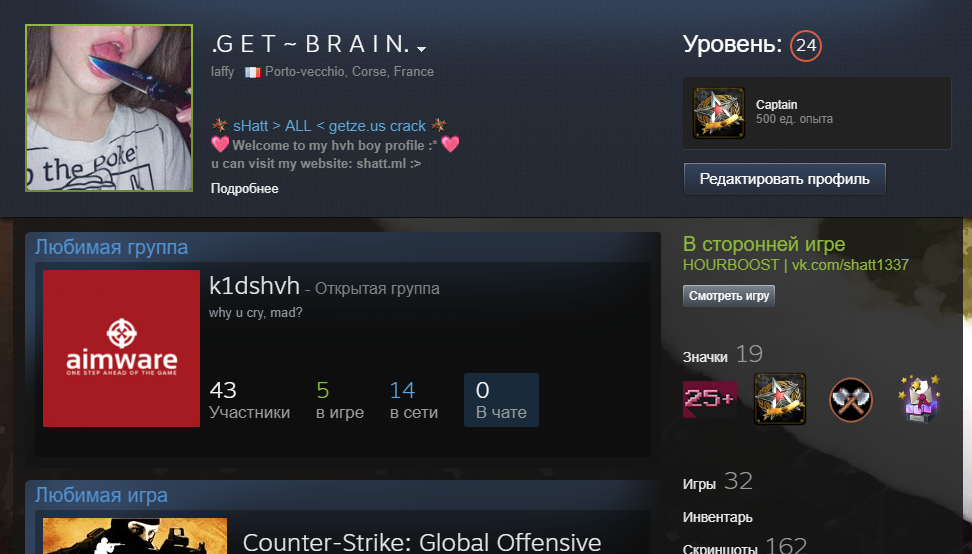Click the Смотреть игру button
This screenshot has height=554, width=972.
coord(729,296)
